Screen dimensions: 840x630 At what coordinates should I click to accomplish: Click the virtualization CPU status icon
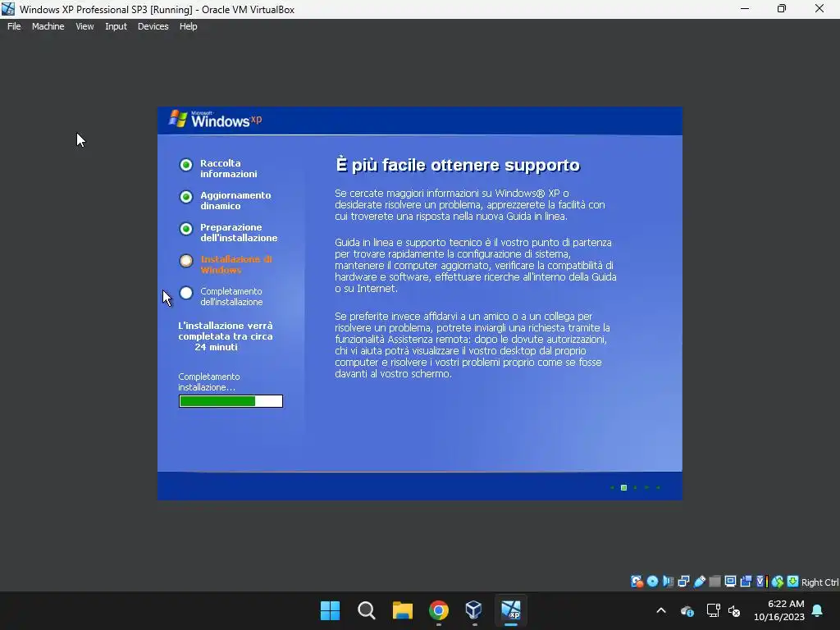tap(762, 582)
